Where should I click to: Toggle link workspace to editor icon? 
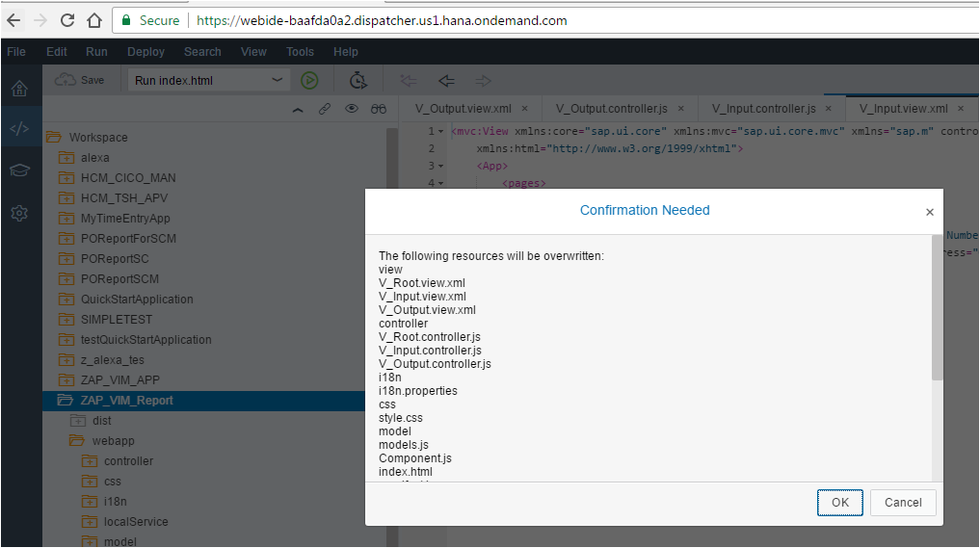pos(325,109)
